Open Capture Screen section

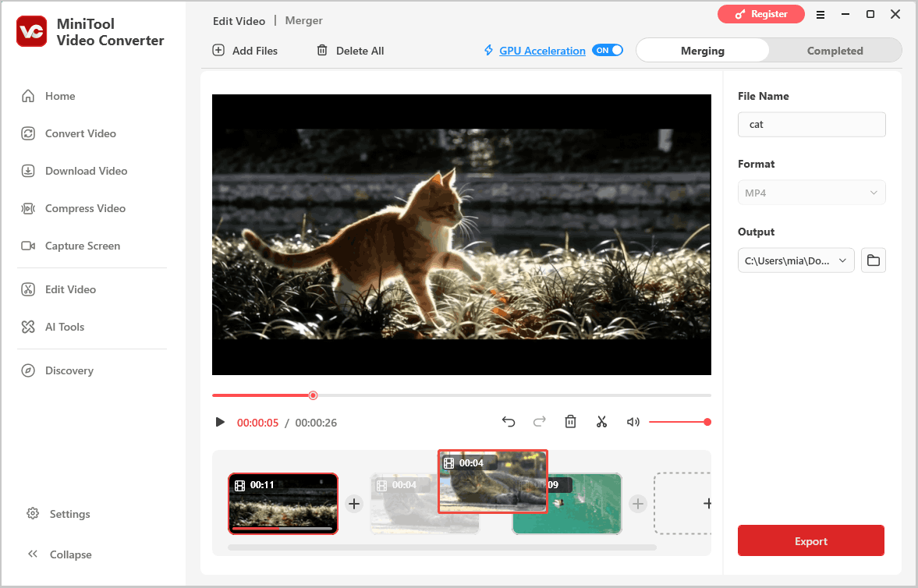pos(71,246)
